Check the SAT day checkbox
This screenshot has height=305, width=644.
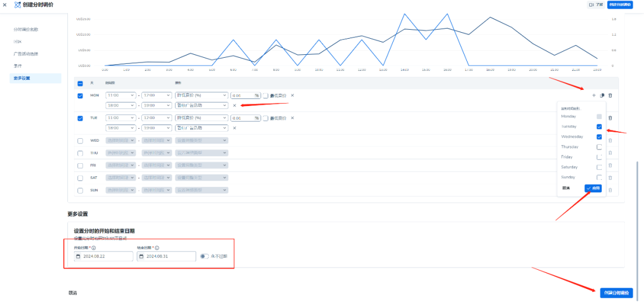click(x=80, y=178)
